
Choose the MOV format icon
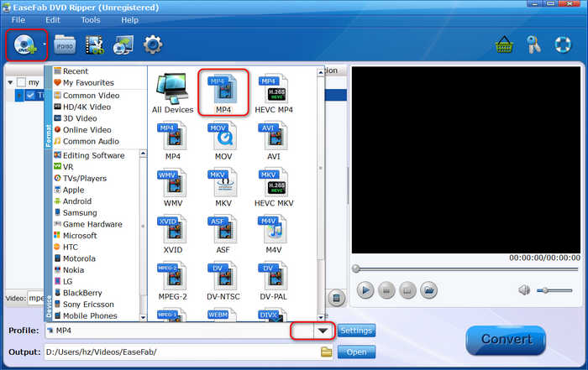(x=223, y=140)
